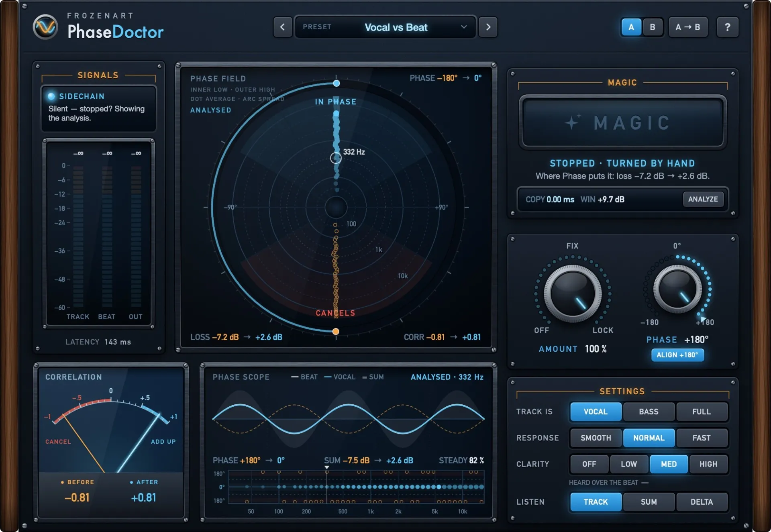Set Track Is to BASS

tap(649, 412)
